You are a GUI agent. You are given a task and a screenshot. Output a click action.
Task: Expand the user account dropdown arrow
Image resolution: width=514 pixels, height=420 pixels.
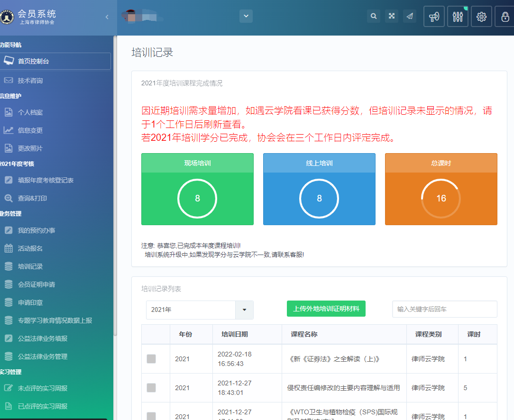246,16
